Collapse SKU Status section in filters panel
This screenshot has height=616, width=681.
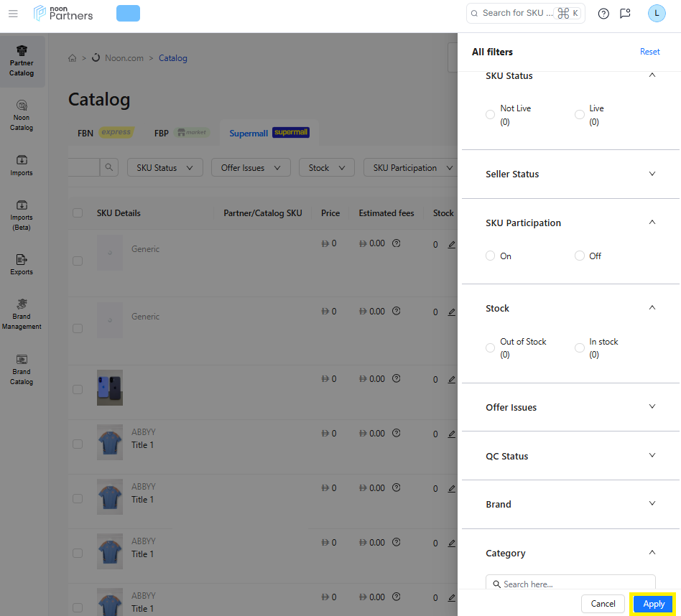[652, 75]
